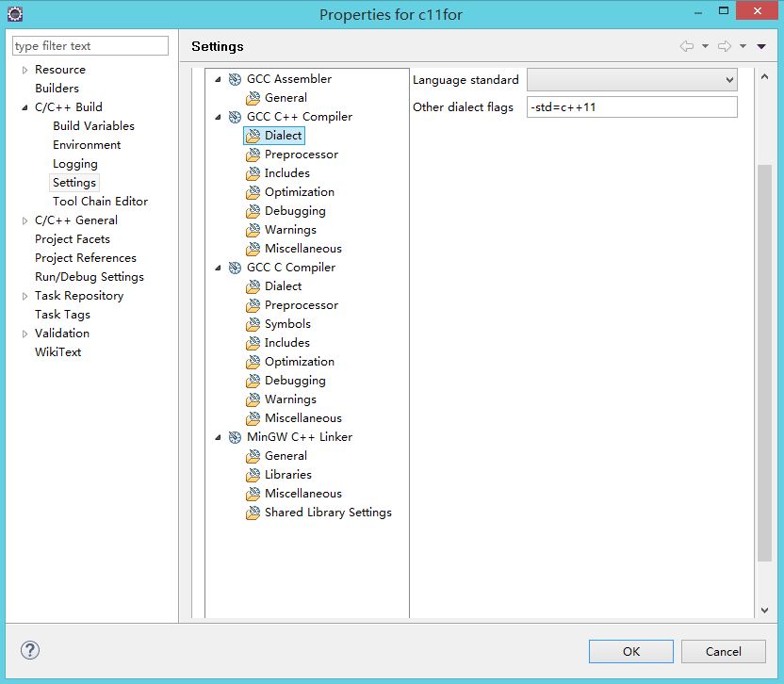Click the Optimization icon under GCC C Compiler
The image size is (784, 684).
(253, 362)
